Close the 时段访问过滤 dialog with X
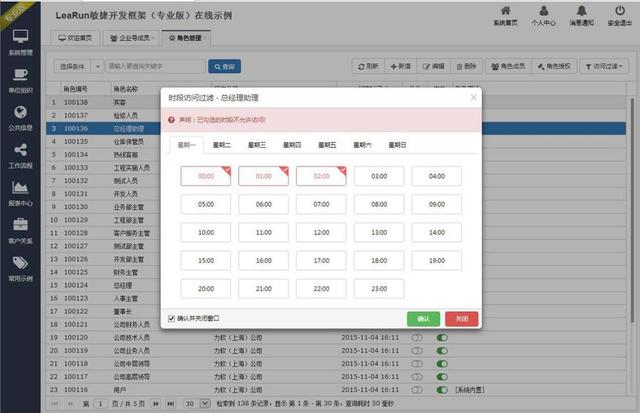This screenshot has width=640, height=413. point(473,97)
